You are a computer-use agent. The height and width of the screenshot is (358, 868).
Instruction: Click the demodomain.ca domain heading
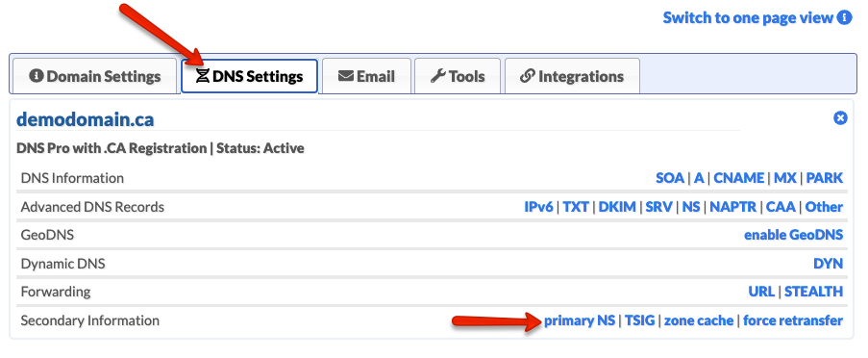click(86, 119)
